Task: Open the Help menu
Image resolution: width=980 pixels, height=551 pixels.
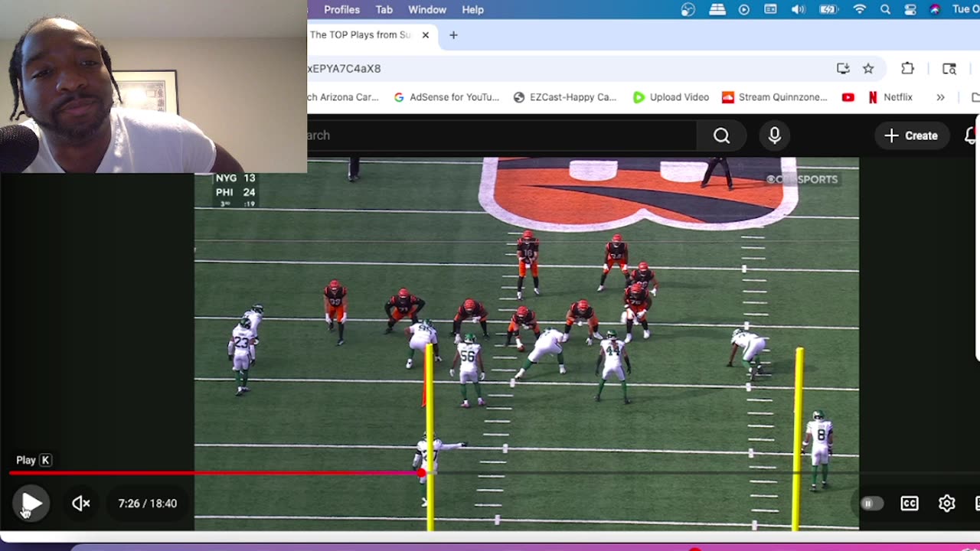Action: coord(472,10)
